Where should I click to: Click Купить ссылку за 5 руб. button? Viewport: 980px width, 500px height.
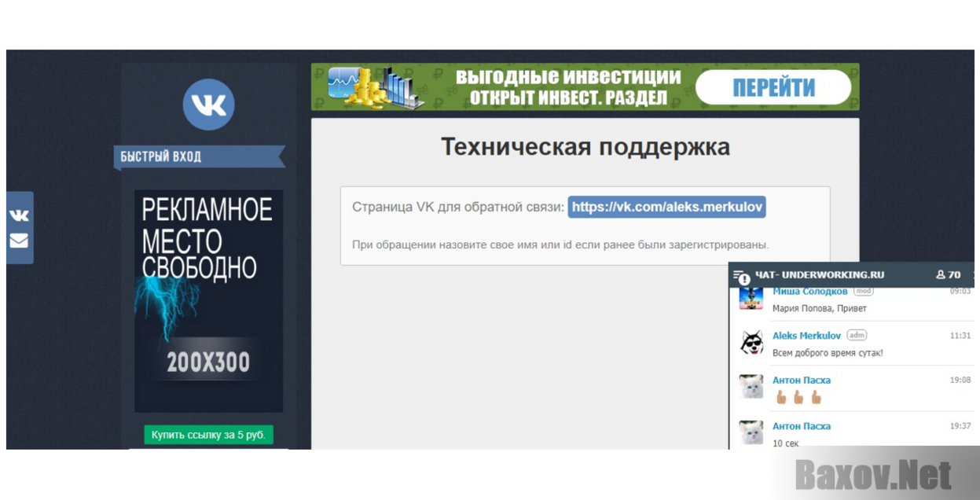click(x=208, y=435)
